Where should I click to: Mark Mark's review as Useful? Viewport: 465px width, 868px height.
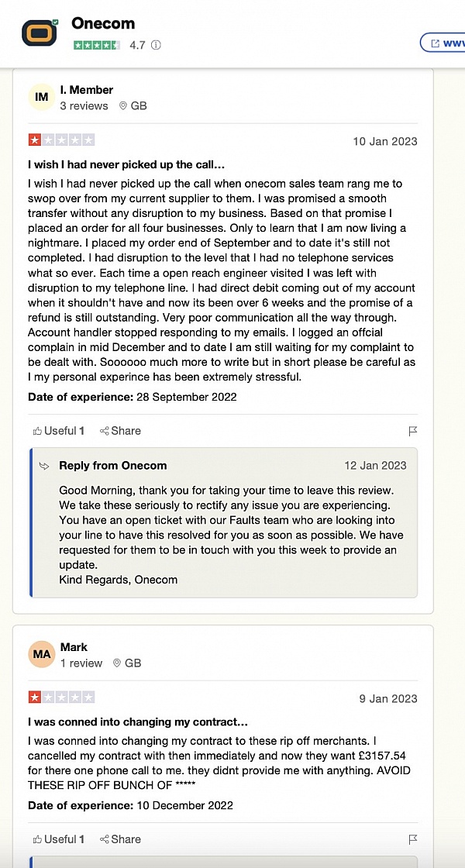(x=59, y=839)
